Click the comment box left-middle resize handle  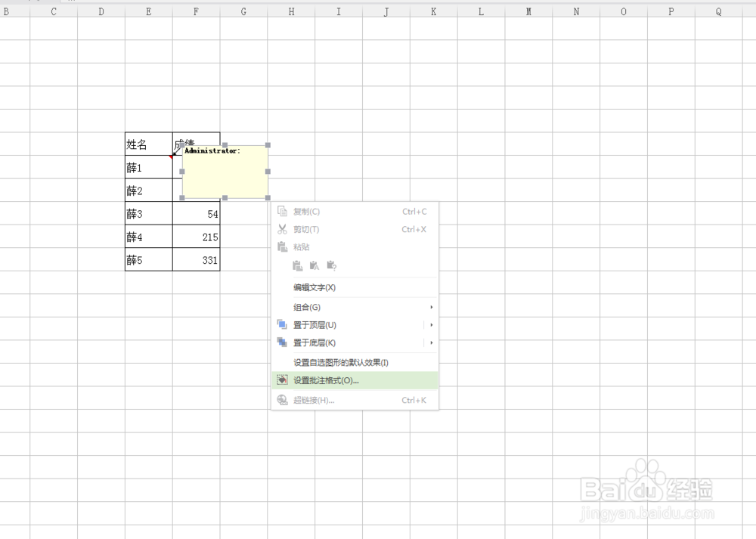181,171
